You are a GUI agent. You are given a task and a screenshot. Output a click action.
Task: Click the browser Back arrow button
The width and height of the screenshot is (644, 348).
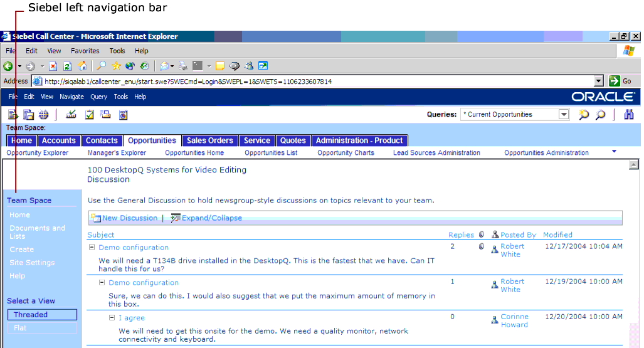8,66
